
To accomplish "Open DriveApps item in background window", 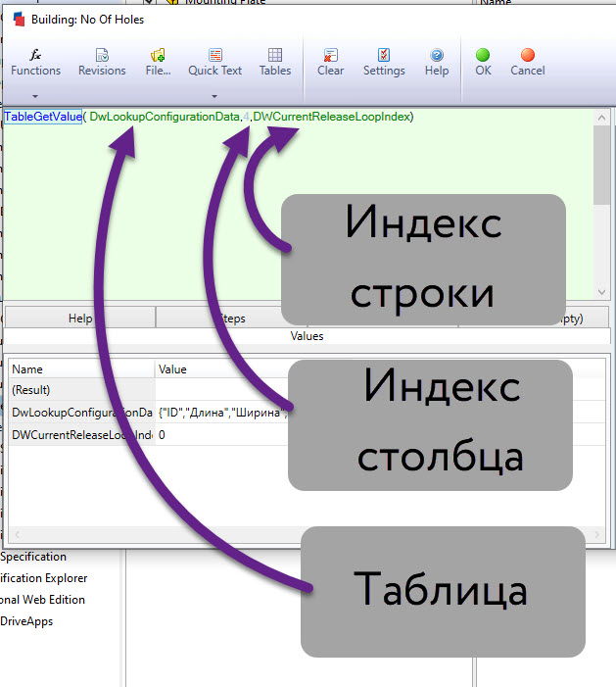I will pyautogui.click(x=26, y=621).
